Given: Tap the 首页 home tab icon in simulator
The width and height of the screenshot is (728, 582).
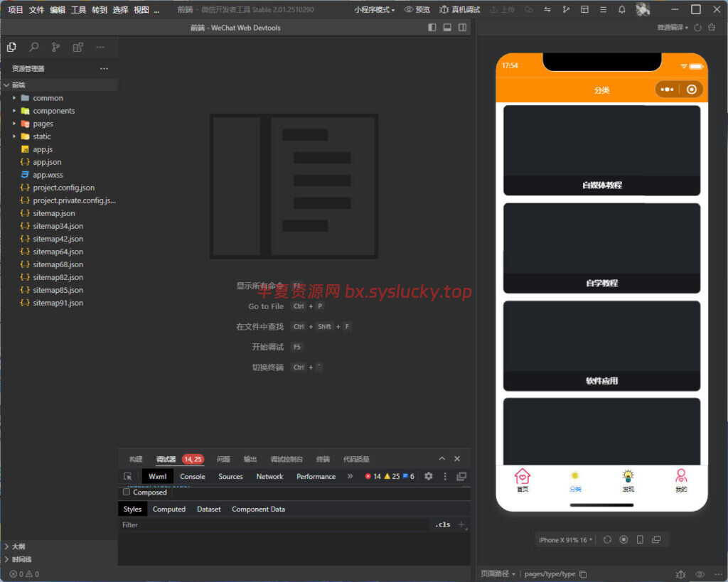Looking at the screenshot, I should (523, 480).
